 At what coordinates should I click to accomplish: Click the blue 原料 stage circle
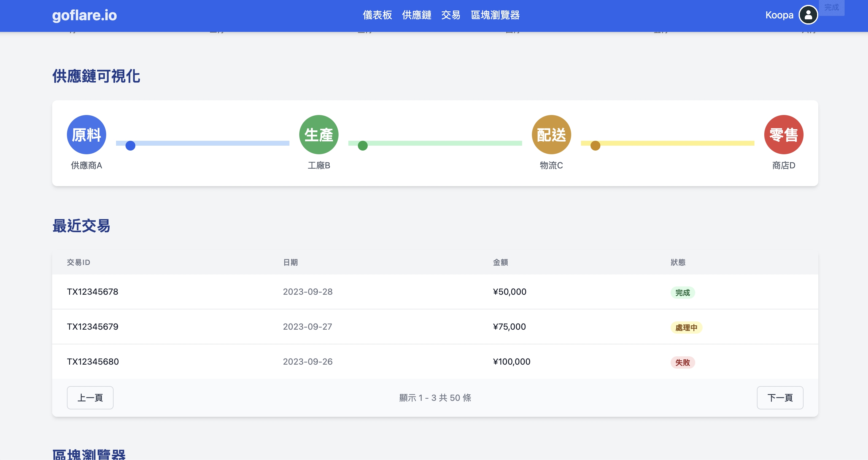[86, 134]
